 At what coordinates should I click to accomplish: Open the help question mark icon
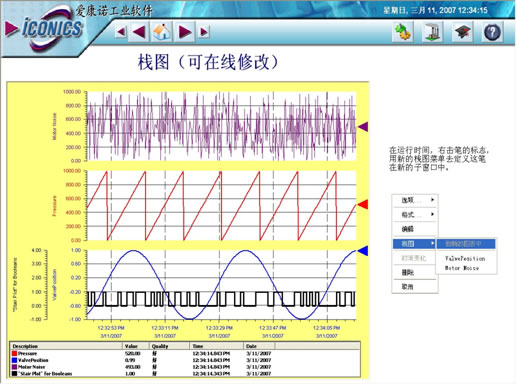[492, 32]
